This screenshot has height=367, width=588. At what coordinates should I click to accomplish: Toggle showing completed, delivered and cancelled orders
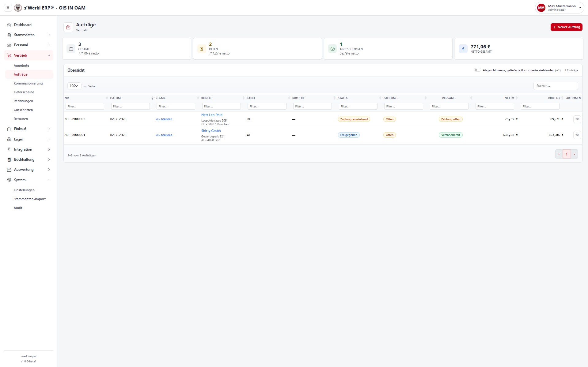[477, 70]
